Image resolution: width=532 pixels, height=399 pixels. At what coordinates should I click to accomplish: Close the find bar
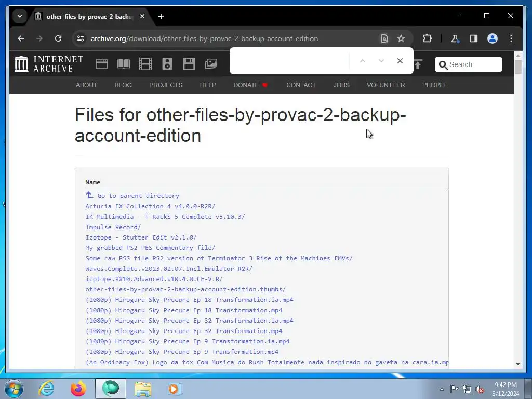tap(400, 61)
